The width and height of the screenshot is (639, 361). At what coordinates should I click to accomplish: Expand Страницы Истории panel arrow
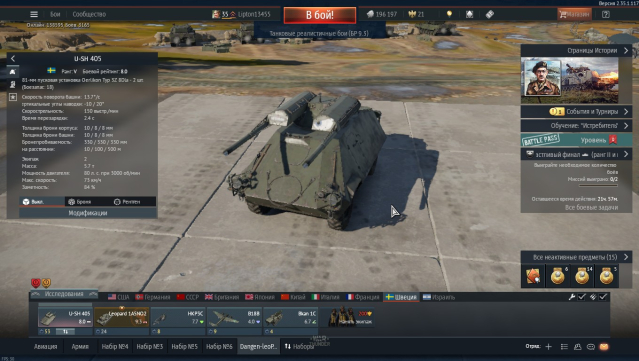pos(626,51)
